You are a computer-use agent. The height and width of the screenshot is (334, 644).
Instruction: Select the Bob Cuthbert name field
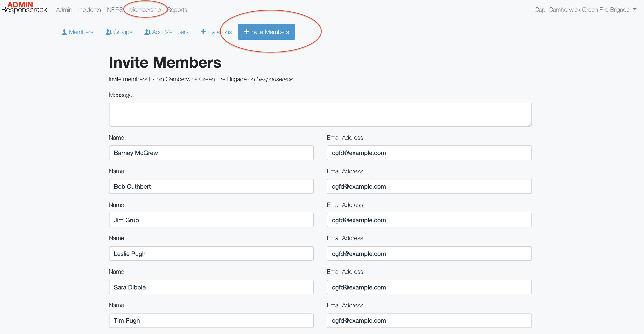(x=211, y=186)
